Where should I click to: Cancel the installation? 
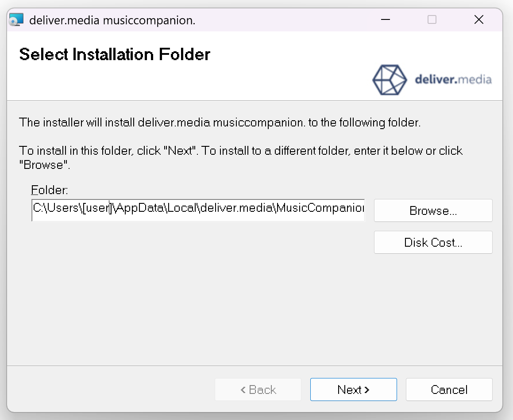point(449,389)
